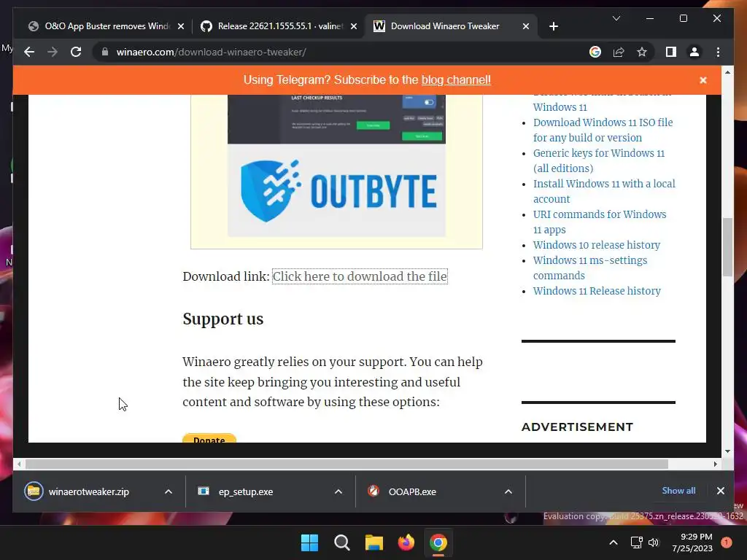Click the horizontal scroll left arrow

[18, 464]
